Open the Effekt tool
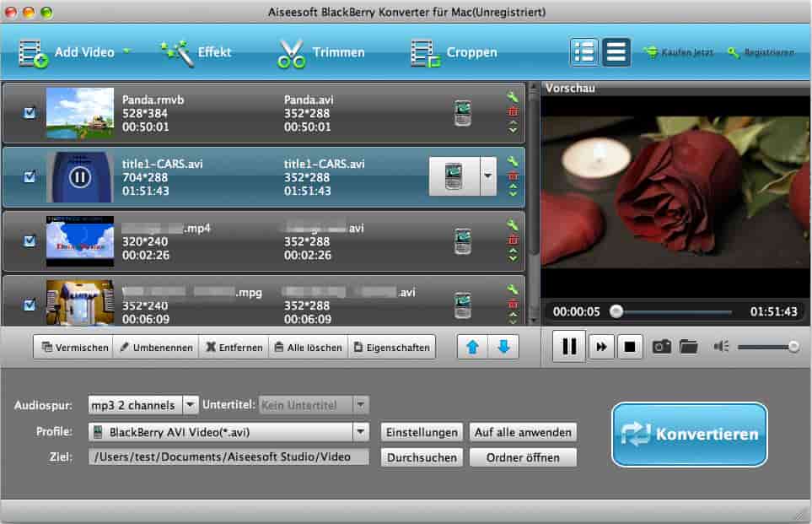The width and height of the screenshot is (812, 524). (196, 53)
